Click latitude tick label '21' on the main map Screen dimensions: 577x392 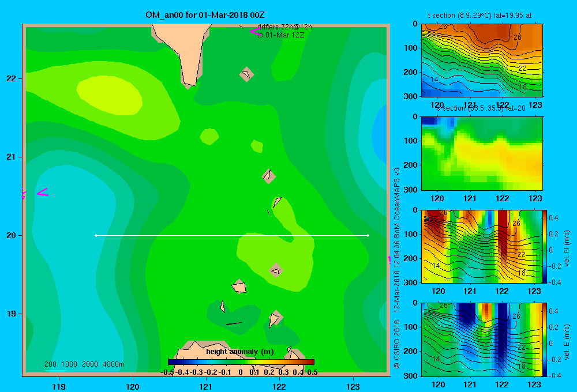[12, 157]
